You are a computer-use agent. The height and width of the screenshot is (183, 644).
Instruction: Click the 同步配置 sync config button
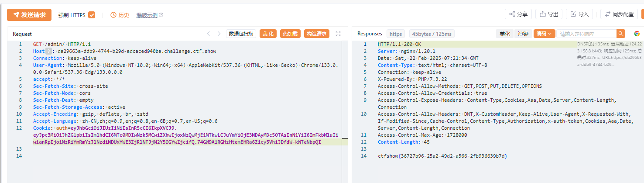click(619, 14)
